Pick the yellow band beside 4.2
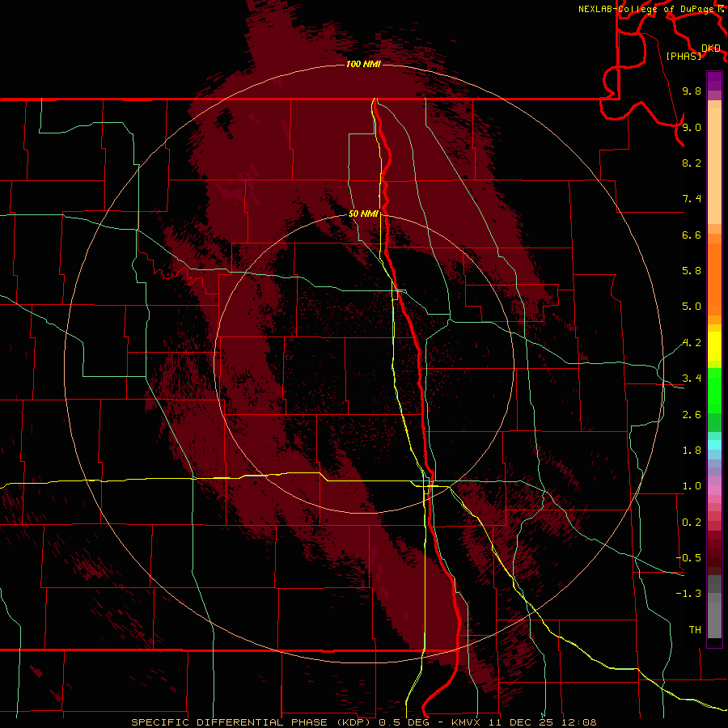The width and height of the screenshot is (728, 728). 714,346
